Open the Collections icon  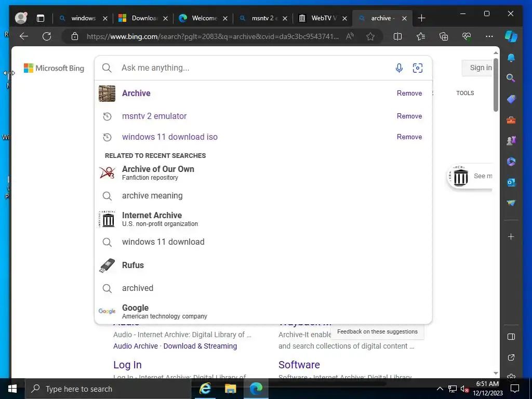(x=444, y=36)
